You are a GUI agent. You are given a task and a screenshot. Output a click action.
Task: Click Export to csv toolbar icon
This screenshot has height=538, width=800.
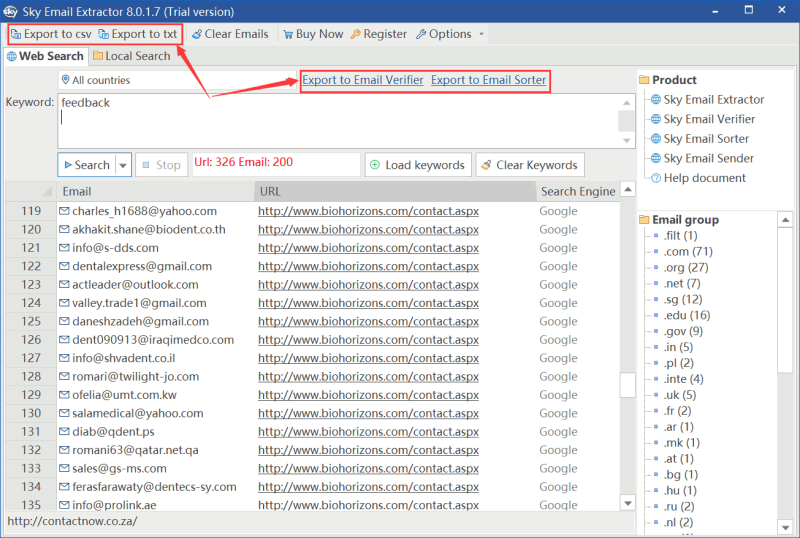pyautogui.click(x=16, y=34)
